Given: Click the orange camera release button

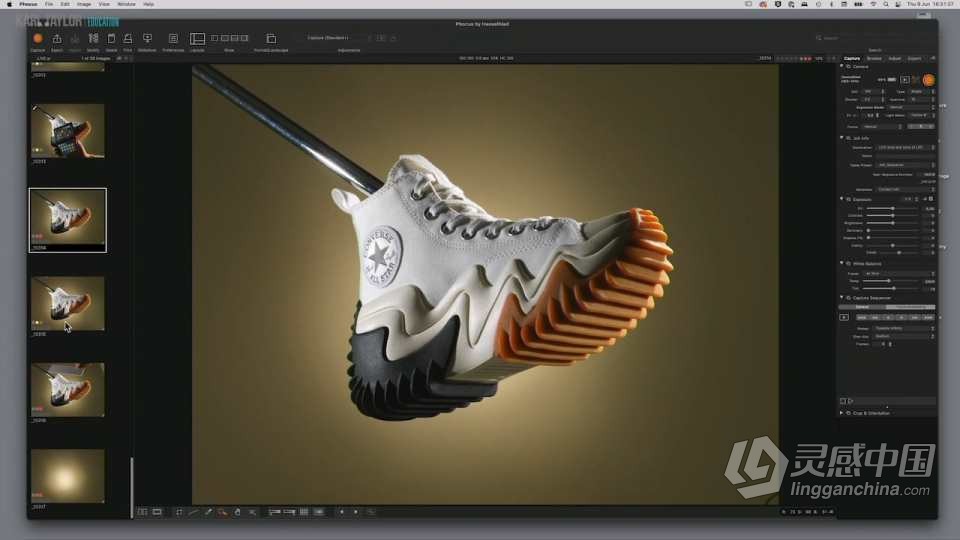Looking at the screenshot, I should point(928,80).
